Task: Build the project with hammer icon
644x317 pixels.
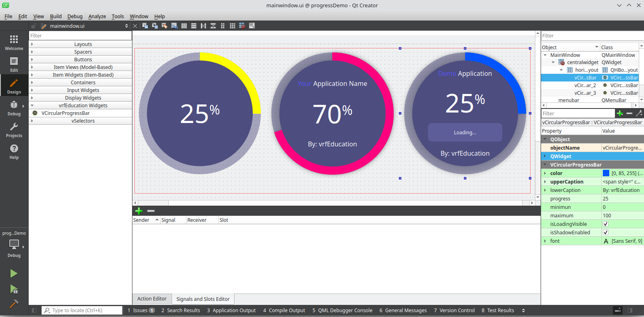Action: (x=14, y=303)
